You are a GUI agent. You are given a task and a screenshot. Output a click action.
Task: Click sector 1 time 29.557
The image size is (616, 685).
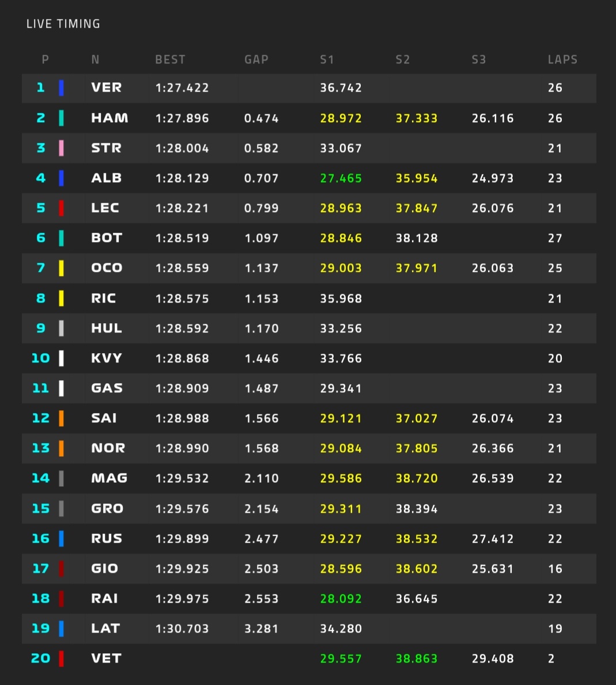click(x=341, y=658)
